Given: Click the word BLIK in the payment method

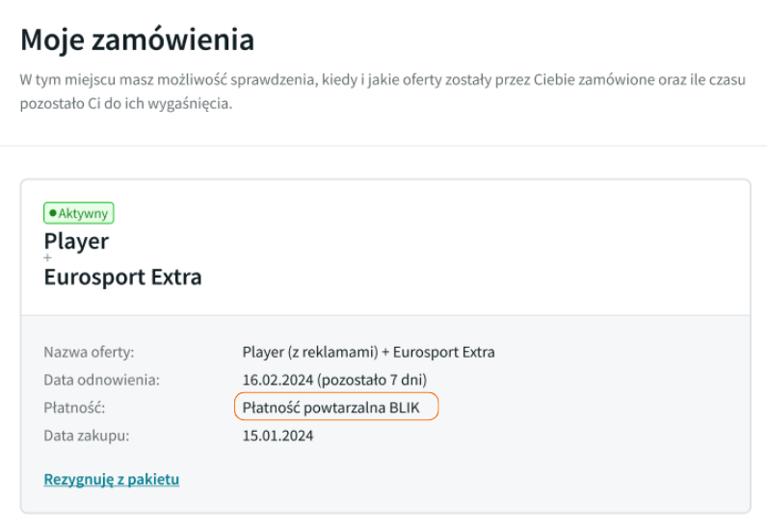Looking at the screenshot, I should coord(405,408).
